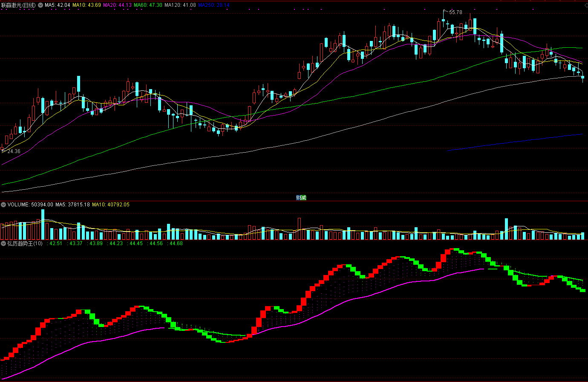The height and width of the screenshot is (382, 588).
Task: Click the magenta MA20: 44.13 label
Action: click(x=117, y=5)
